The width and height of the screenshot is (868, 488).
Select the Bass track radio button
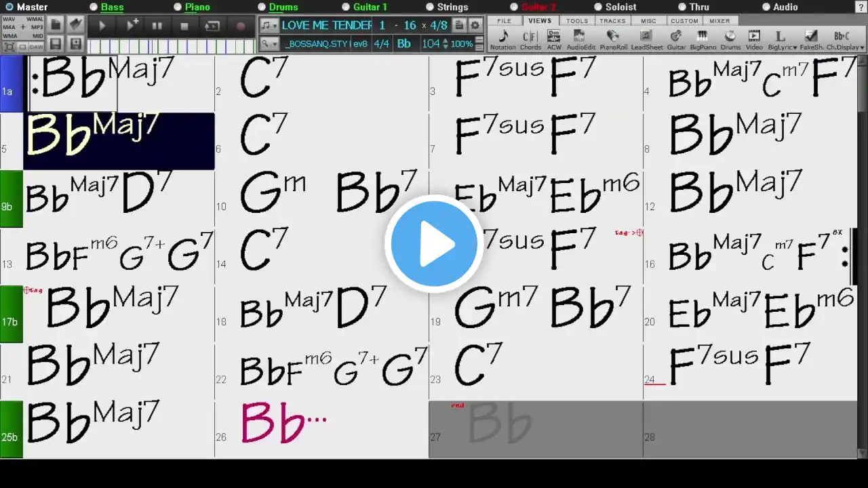[94, 7]
